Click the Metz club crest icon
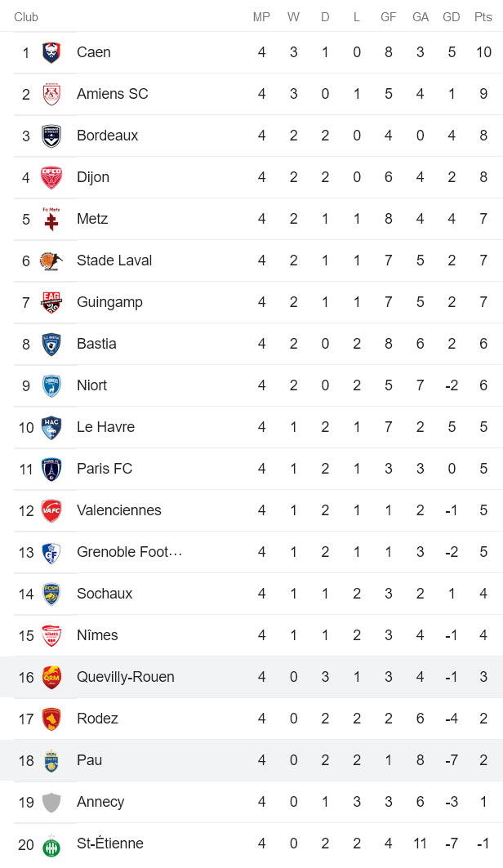 (51, 220)
